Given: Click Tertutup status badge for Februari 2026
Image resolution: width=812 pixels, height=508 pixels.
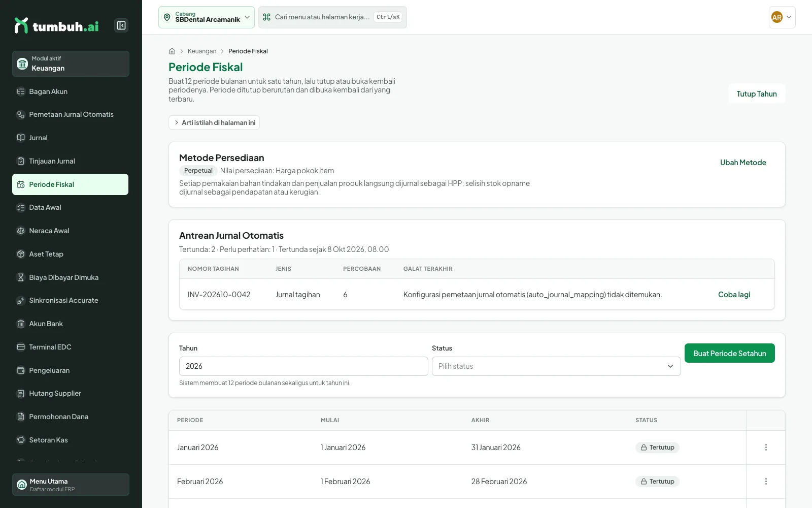Looking at the screenshot, I should tap(657, 482).
